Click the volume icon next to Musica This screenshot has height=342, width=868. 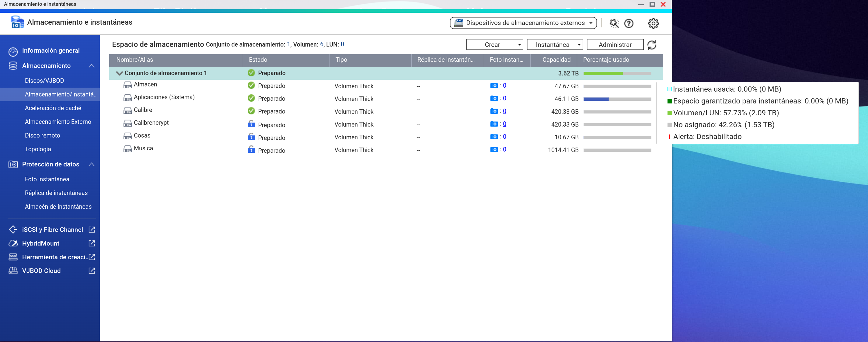pyautogui.click(x=127, y=148)
